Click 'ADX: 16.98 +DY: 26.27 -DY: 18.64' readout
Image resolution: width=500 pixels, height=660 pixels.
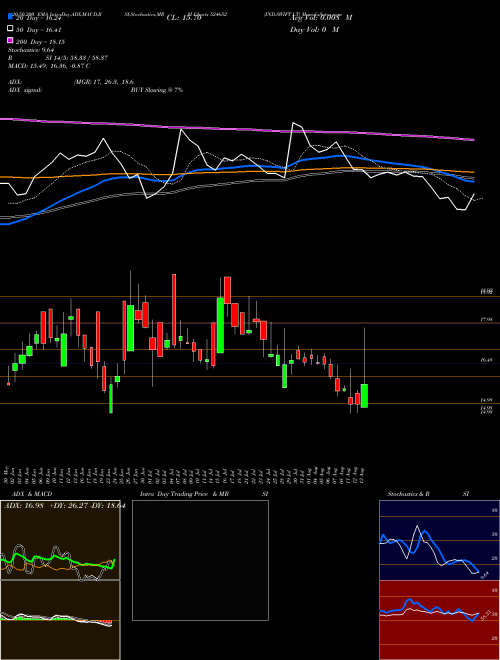pyautogui.click(x=64, y=506)
